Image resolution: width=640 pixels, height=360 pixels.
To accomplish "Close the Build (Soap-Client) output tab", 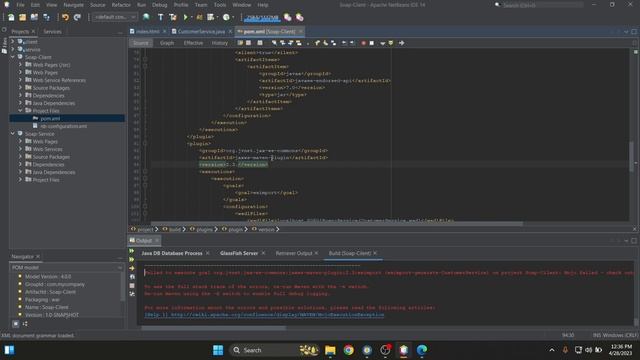I will [x=375, y=253].
